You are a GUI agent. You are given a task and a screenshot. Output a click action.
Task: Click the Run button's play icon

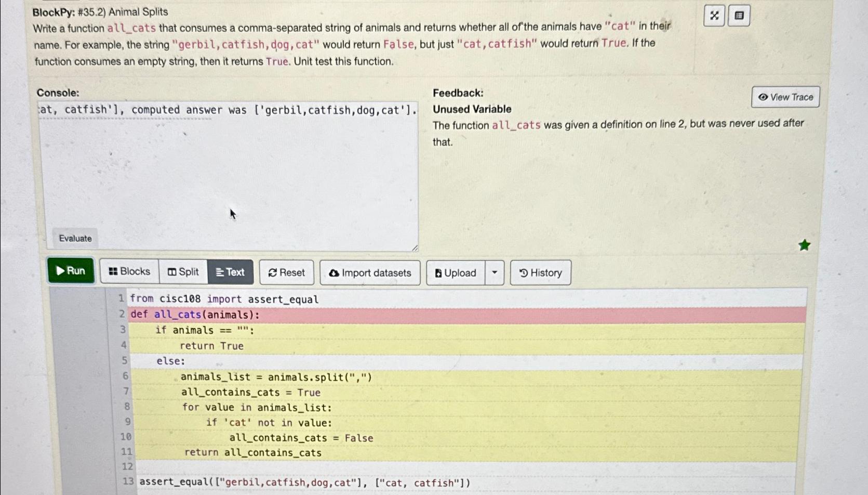click(x=61, y=270)
